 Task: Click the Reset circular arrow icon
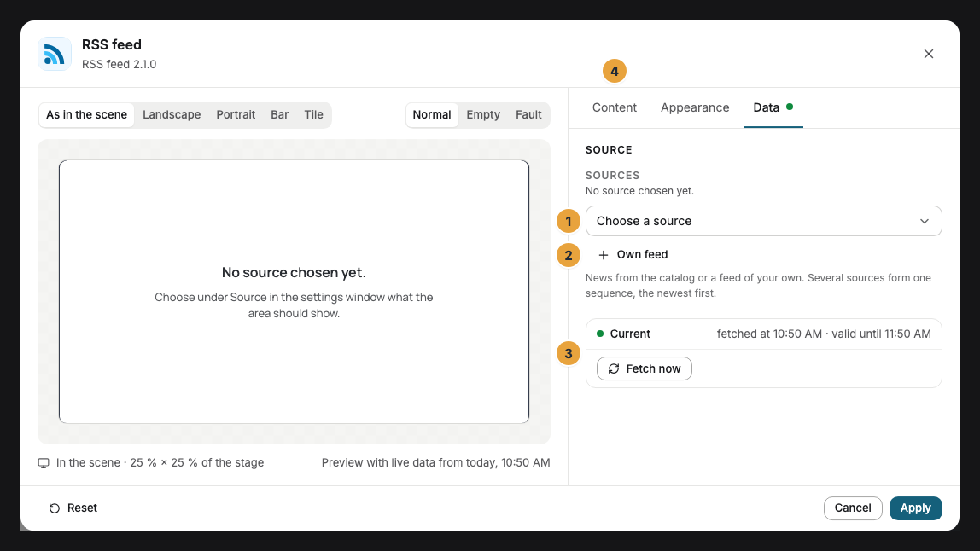coord(55,507)
